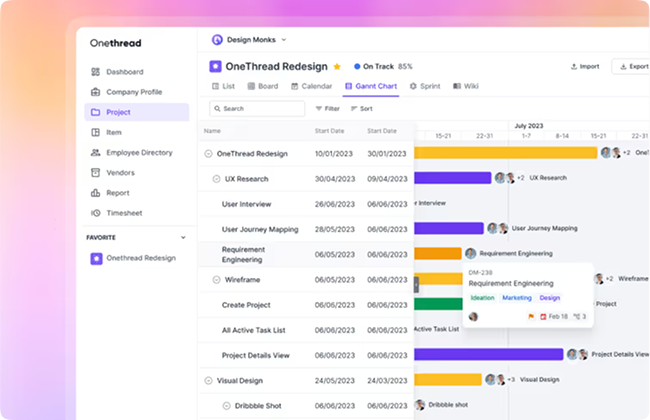The width and height of the screenshot is (650, 420).
Task: Go to Vendors in the sidebar
Action: (x=122, y=172)
